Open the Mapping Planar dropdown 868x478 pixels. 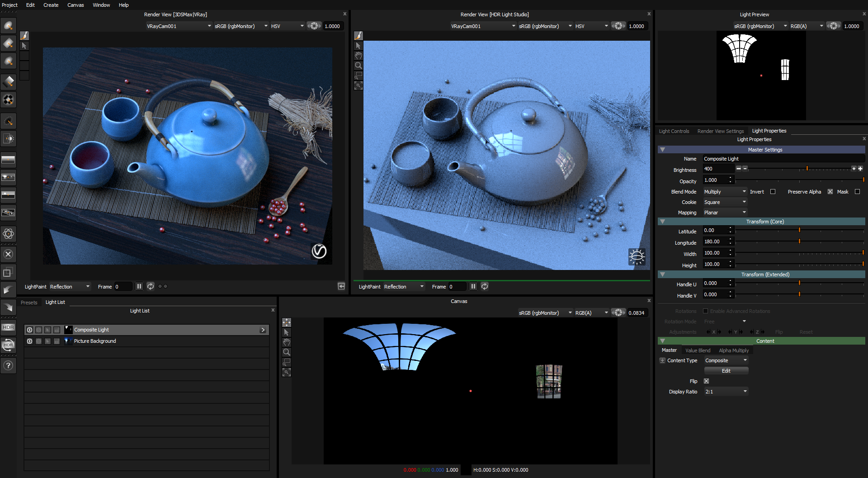click(x=725, y=213)
